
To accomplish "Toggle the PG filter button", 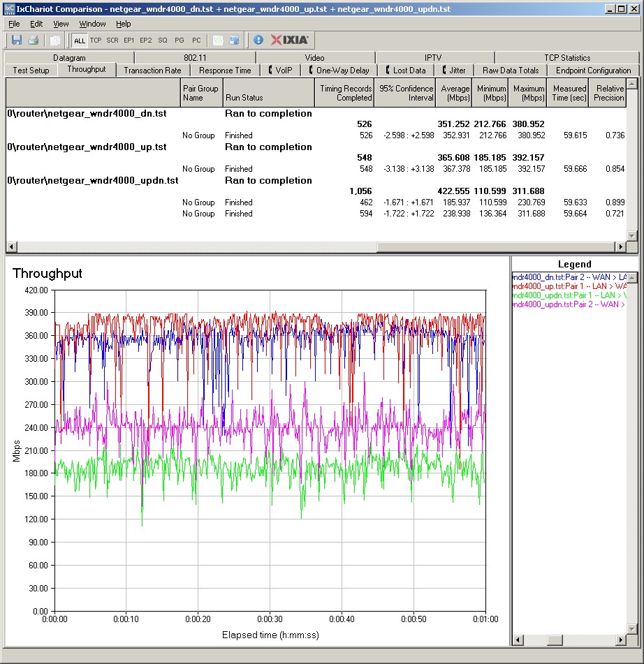I will tap(180, 40).
